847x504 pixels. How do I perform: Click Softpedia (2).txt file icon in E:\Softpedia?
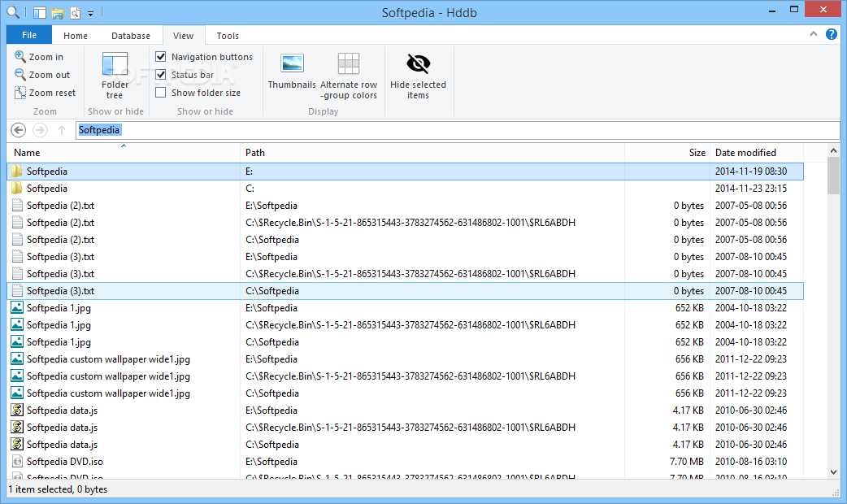(17, 206)
